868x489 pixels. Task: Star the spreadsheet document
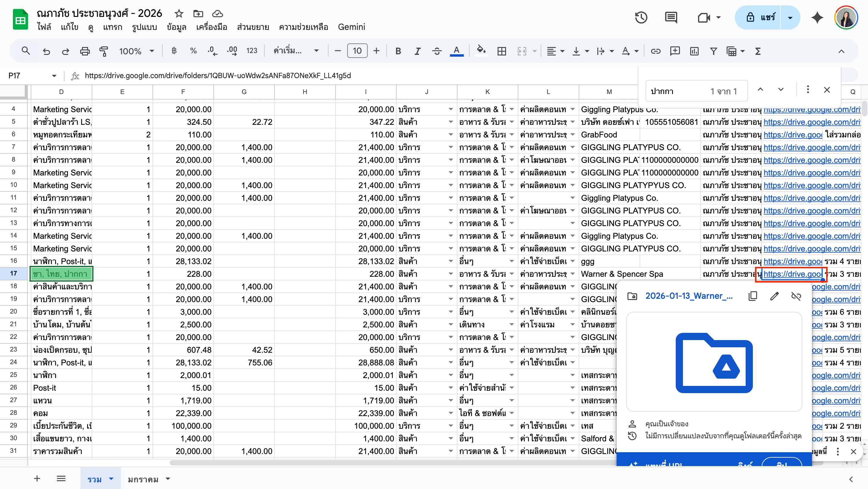(x=179, y=14)
